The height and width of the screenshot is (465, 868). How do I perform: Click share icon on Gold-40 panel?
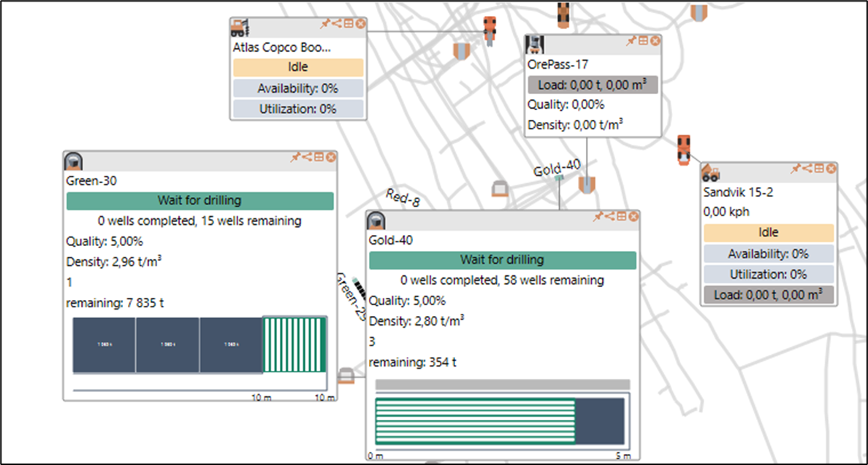point(609,216)
